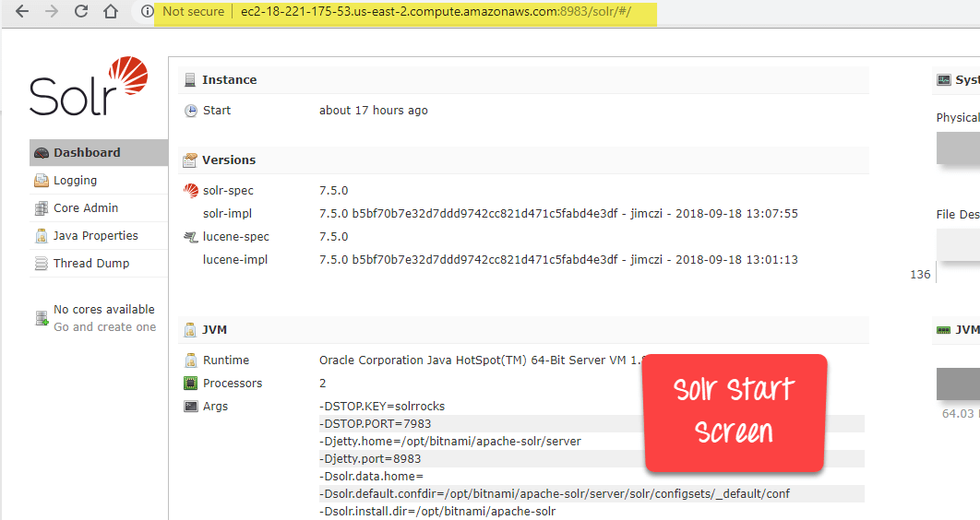This screenshot has height=520, width=980.
Task: View the Thread Dump page
Action: point(91,264)
